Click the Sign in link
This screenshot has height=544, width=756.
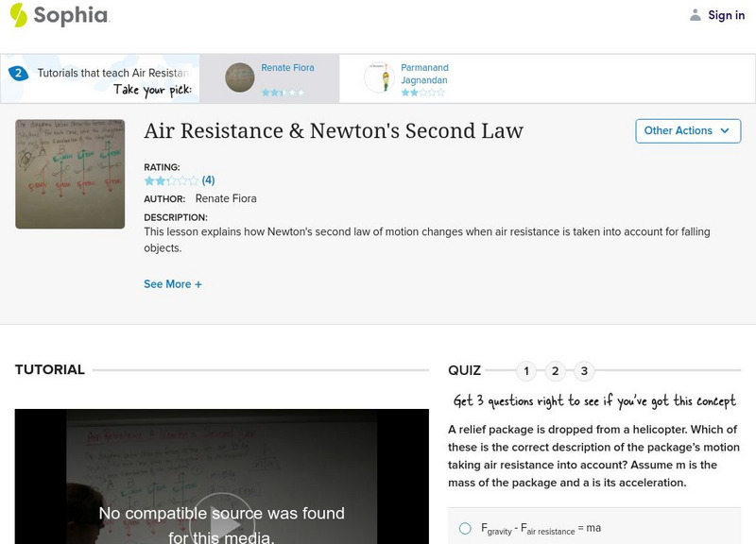pyautogui.click(x=725, y=15)
